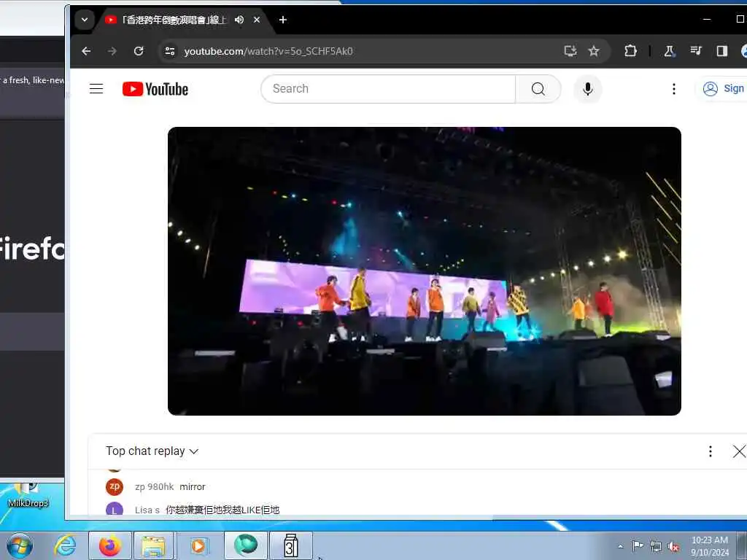Click the 'Lisa s' chat author name
This screenshot has width=747, height=560.
pos(147,510)
